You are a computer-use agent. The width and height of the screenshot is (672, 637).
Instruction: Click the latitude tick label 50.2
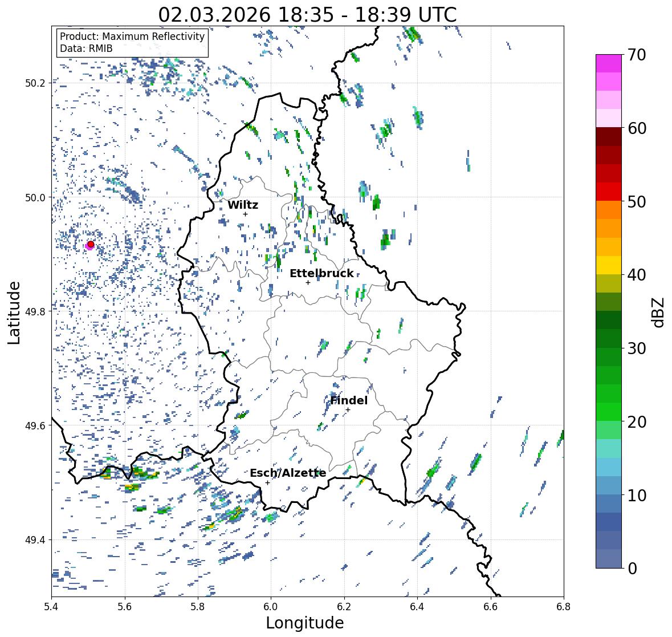[35, 83]
